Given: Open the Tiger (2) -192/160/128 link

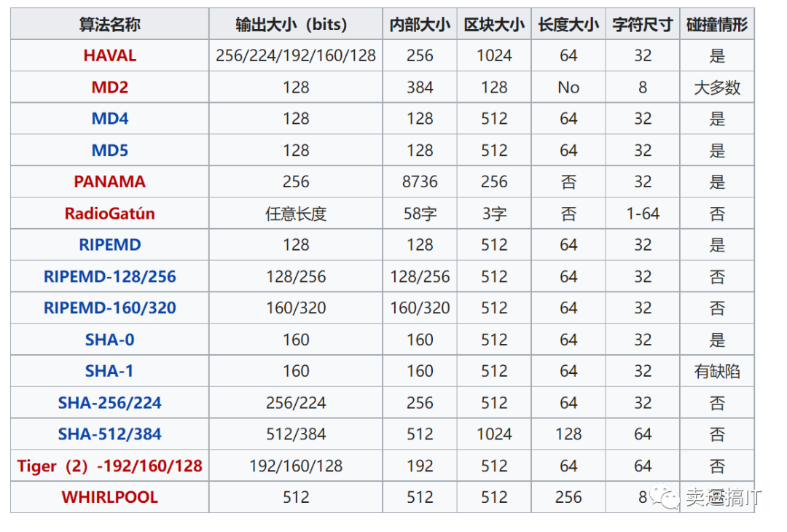Looking at the screenshot, I should [x=109, y=466].
